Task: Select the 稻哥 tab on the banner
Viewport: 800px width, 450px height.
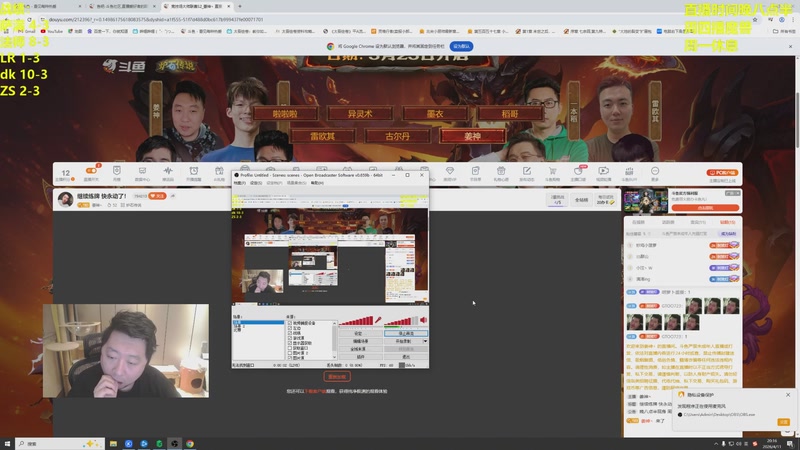Action: (x=510, y=113)
